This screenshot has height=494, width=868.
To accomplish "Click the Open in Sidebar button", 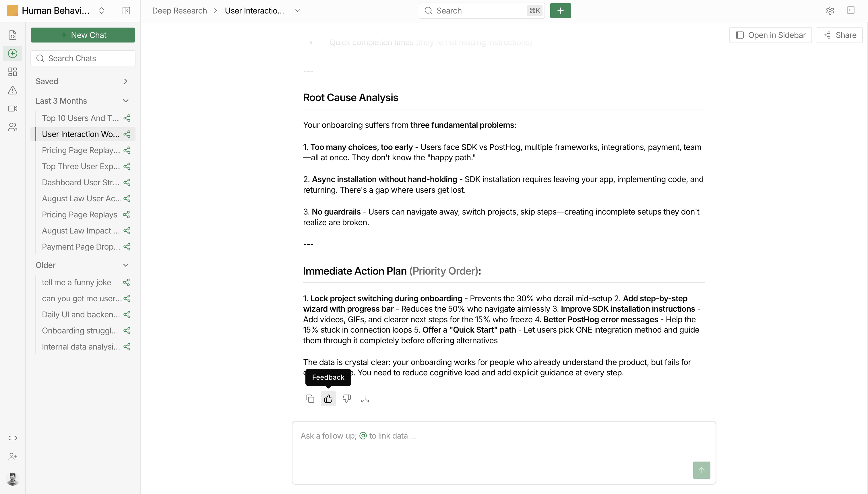I will 770,35.
